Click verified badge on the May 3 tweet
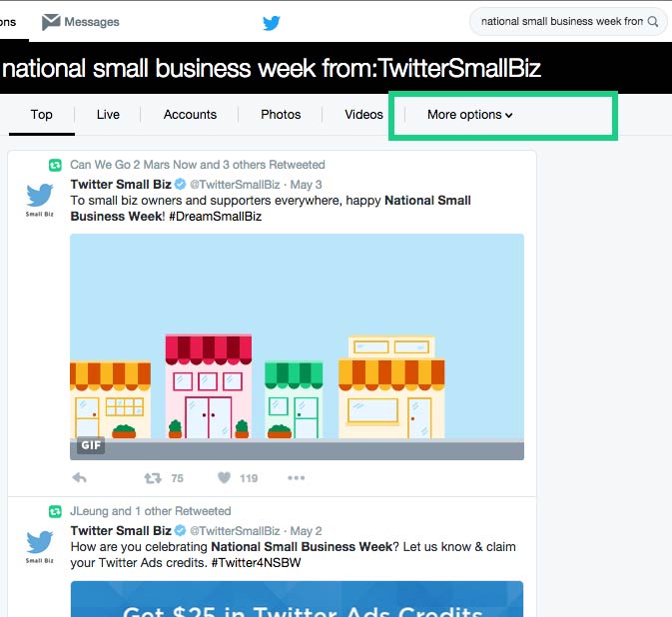The width and height of the screenshot is (672, 617). pos(181,185)
